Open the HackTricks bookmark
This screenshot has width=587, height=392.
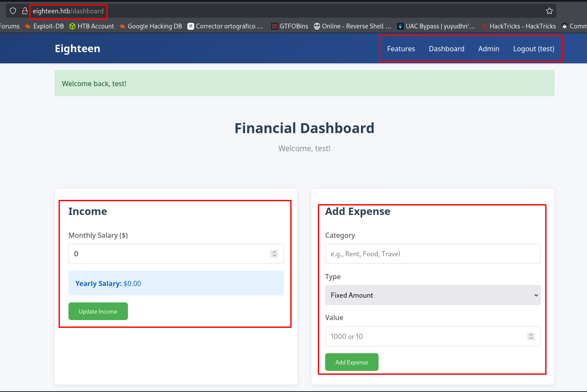pyautogui.click(x=519, y=26)
